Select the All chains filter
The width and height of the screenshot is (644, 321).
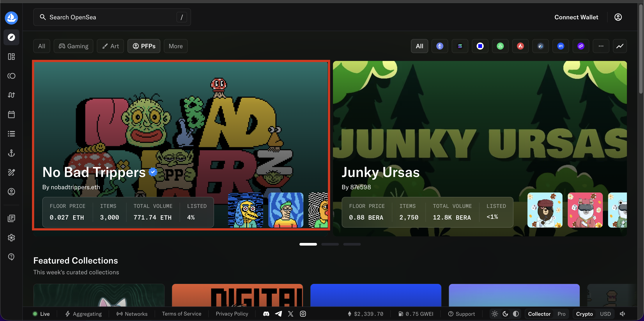(x=419, y=46)
